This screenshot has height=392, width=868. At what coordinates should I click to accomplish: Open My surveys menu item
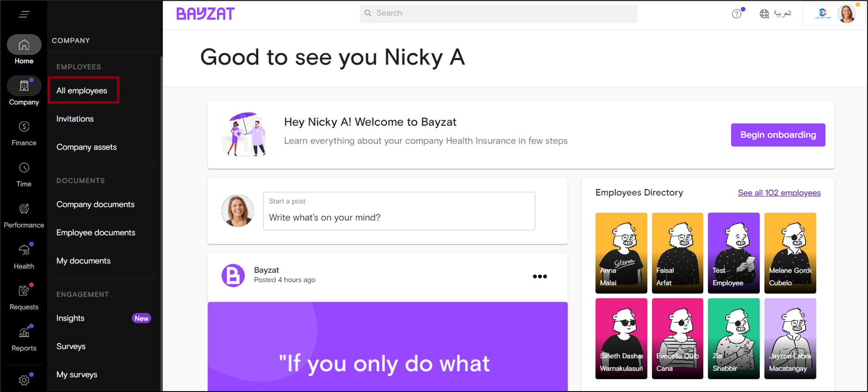point(77,374)
